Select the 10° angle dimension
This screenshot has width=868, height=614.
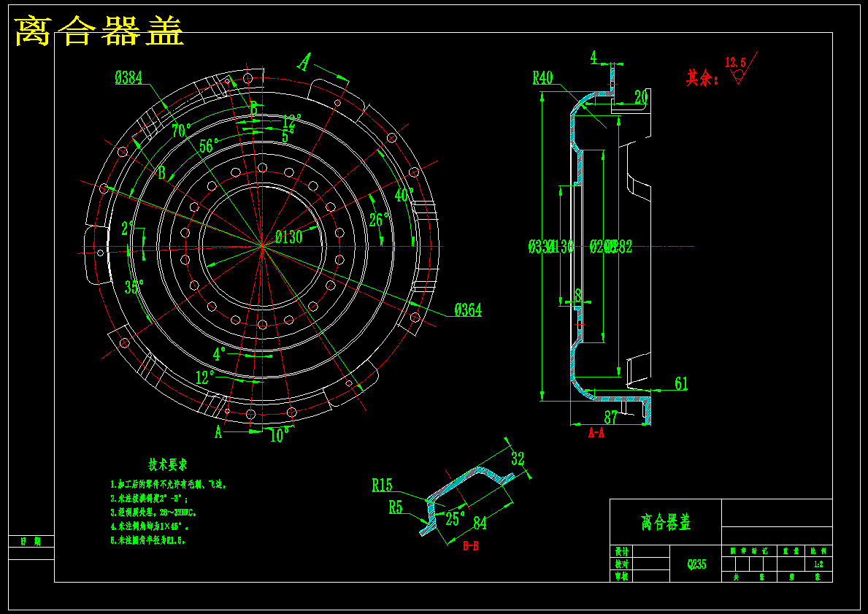tap(280, 436)
